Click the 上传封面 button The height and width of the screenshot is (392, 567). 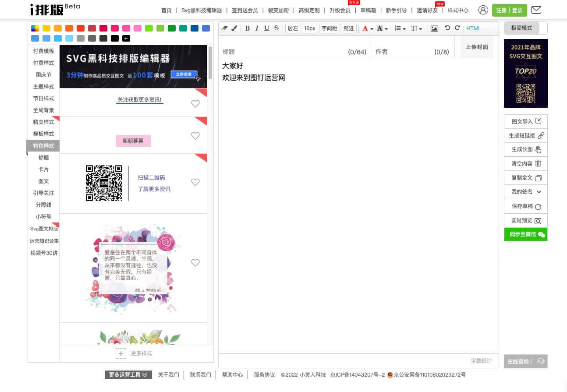pyautogui.click(x=477, y=47)
